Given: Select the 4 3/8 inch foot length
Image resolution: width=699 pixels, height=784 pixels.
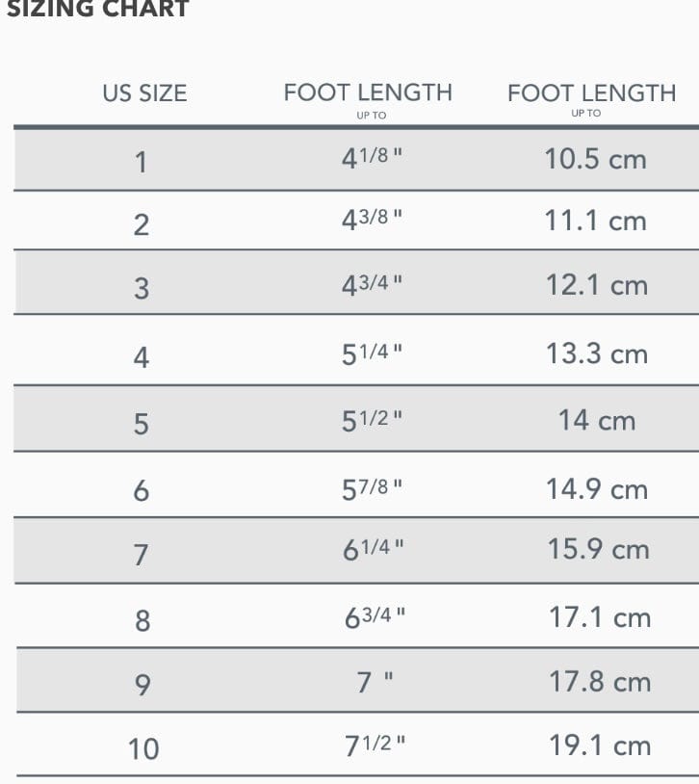Looking at the screenshot, I should pyautogui.click(x=372, y=222).
